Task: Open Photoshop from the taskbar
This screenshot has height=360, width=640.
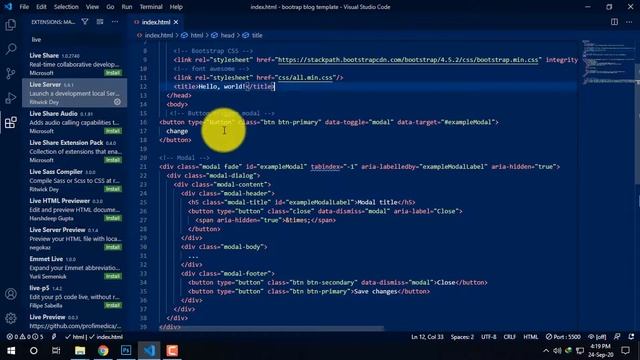Action: (x=126, y=351)
